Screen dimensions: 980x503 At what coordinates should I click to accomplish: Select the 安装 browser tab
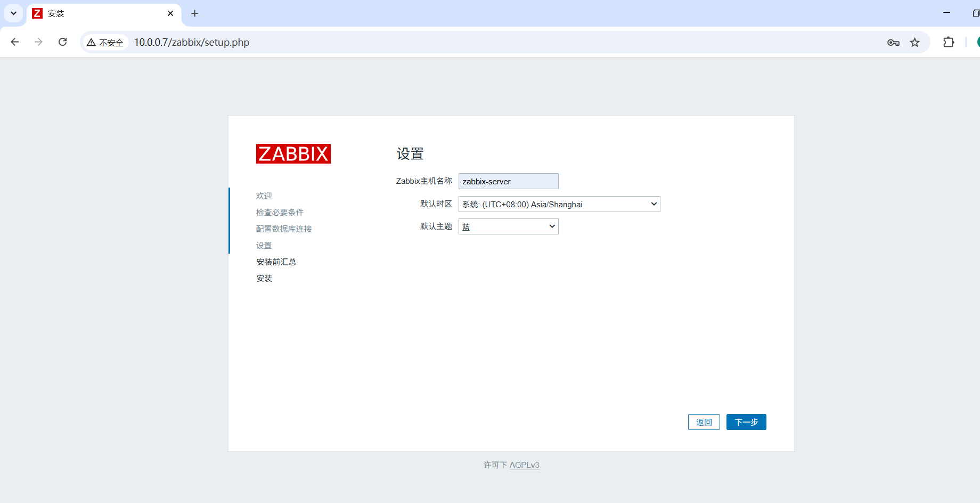click(104, 13)
